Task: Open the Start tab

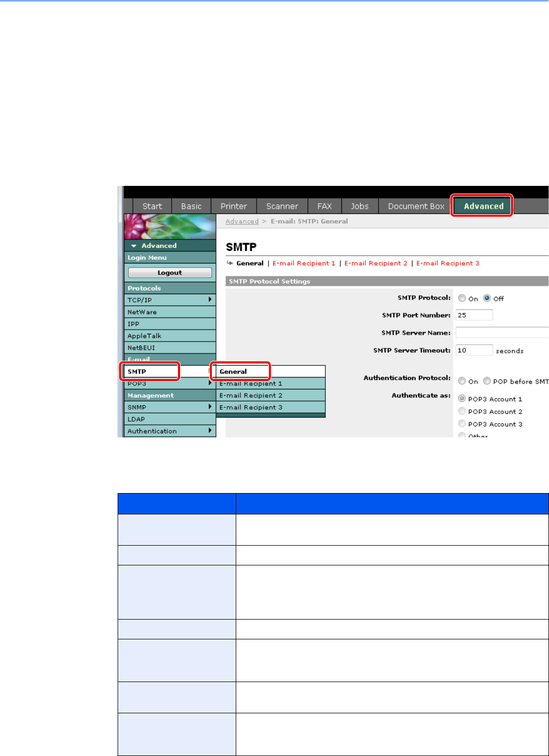Action: point(152,206)
